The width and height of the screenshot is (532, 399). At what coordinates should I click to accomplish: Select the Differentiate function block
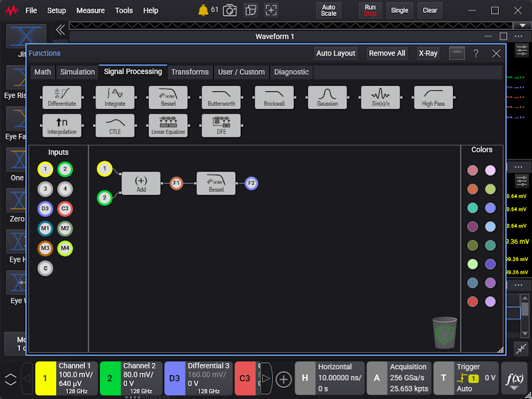tap(62, 97)
